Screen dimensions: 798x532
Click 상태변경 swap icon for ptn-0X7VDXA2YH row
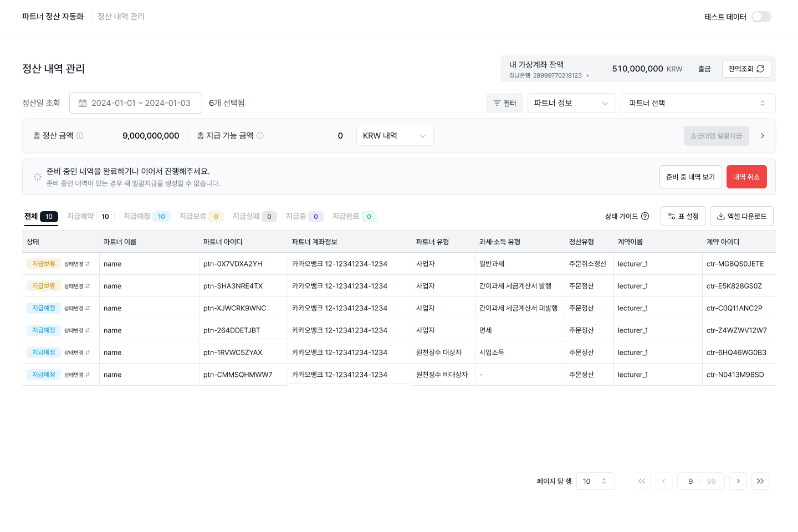[88, 264]
